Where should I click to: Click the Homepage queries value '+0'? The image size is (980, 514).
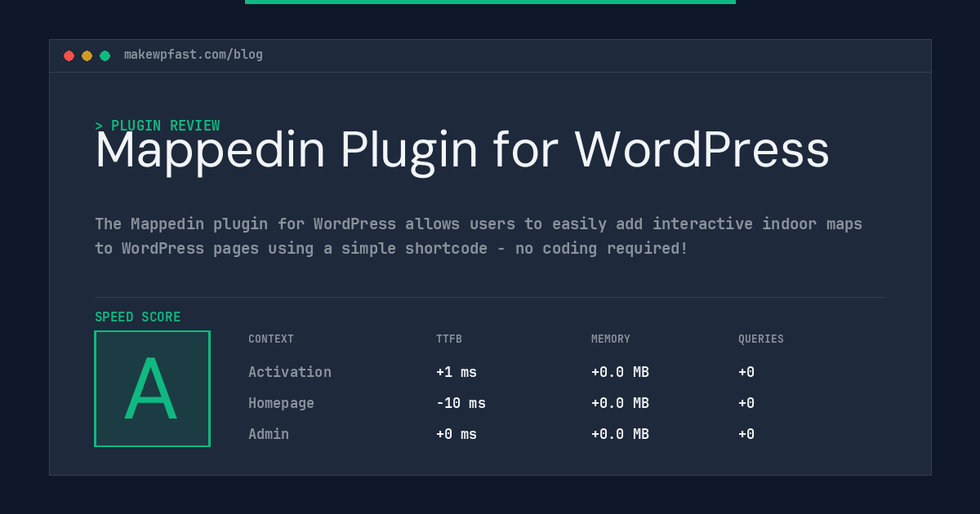click(746, 403)
